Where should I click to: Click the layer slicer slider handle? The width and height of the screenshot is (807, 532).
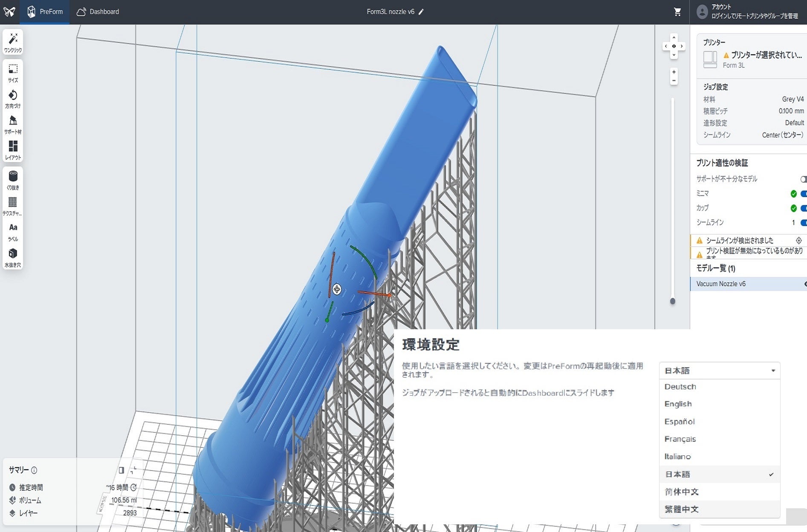(x=673, y=301)
